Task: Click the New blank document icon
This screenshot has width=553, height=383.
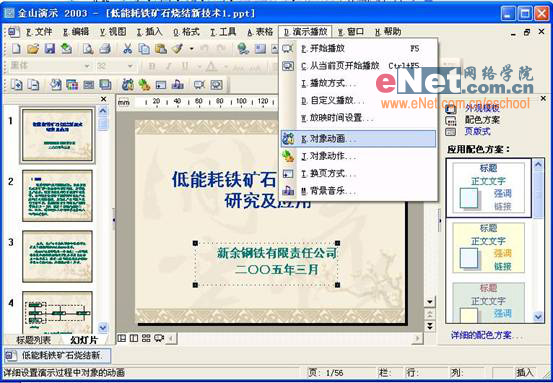Action: [x=16, y=49]
